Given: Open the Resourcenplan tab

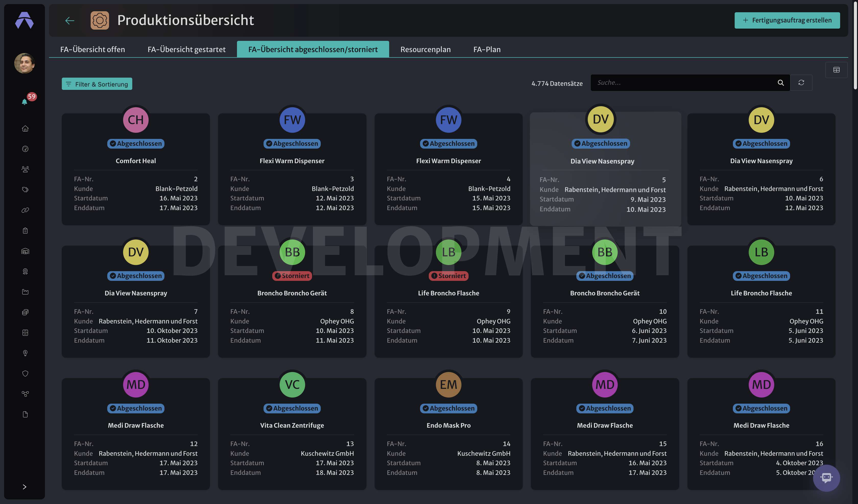Looking at the screenshot, I should (425, 49).
